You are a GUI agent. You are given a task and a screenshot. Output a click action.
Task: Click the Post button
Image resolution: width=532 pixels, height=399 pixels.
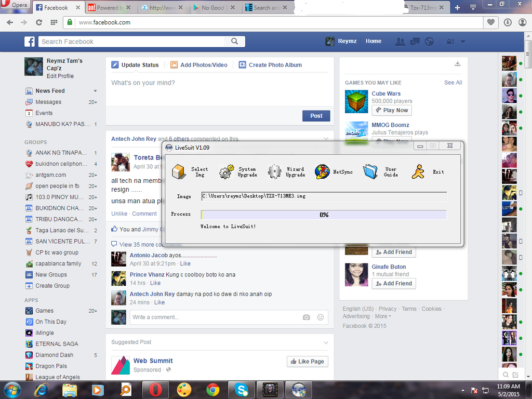tap(316, 116)
